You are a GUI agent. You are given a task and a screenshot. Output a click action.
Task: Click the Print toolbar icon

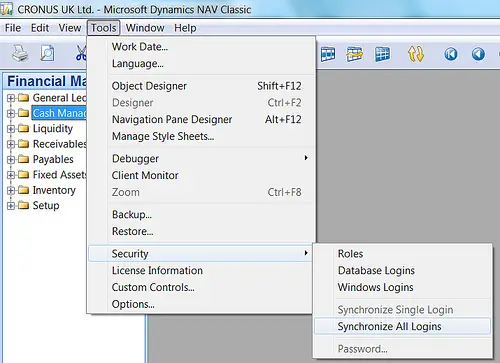click(20, 54)
